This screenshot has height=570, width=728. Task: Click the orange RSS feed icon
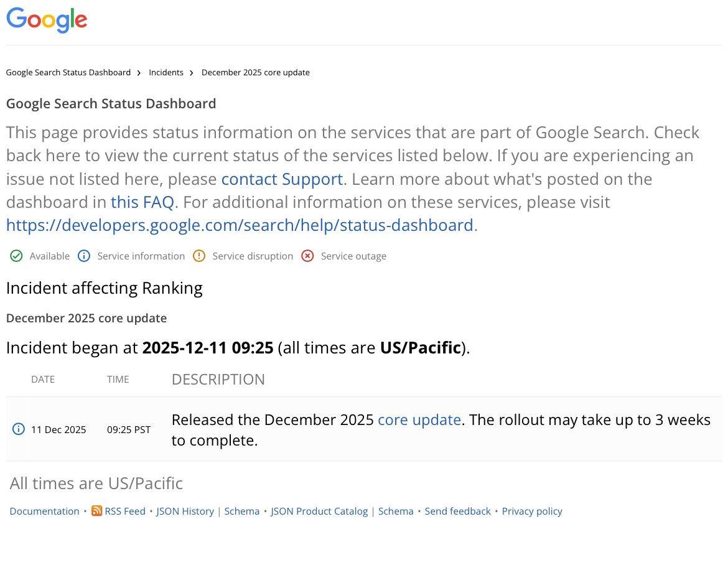pos(96,511)
